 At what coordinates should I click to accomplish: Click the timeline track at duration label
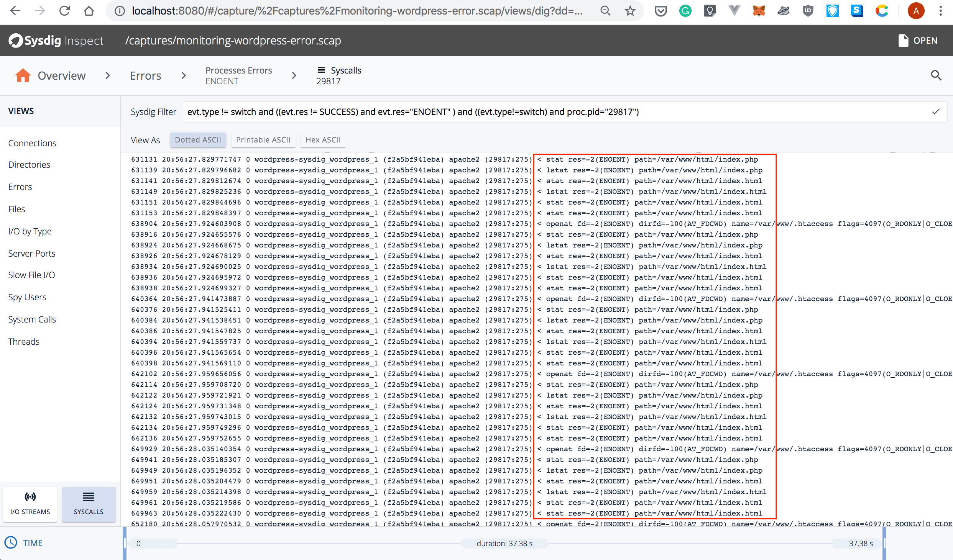coord(504,544)
